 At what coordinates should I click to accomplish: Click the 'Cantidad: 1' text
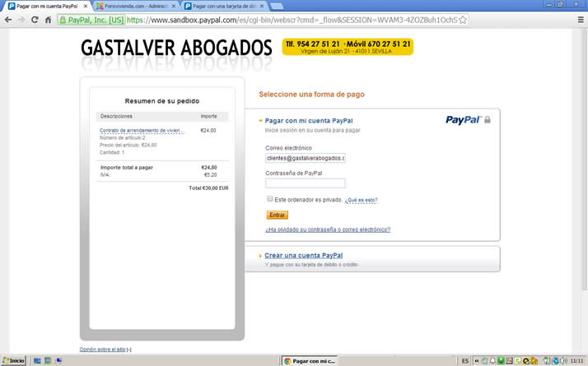112,152
